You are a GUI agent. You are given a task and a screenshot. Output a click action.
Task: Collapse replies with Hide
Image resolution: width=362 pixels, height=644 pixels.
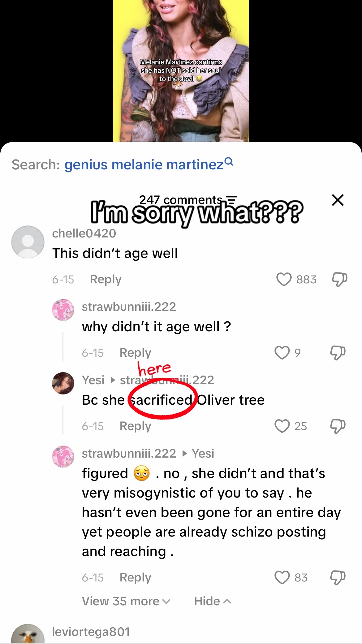click(213, 601)
